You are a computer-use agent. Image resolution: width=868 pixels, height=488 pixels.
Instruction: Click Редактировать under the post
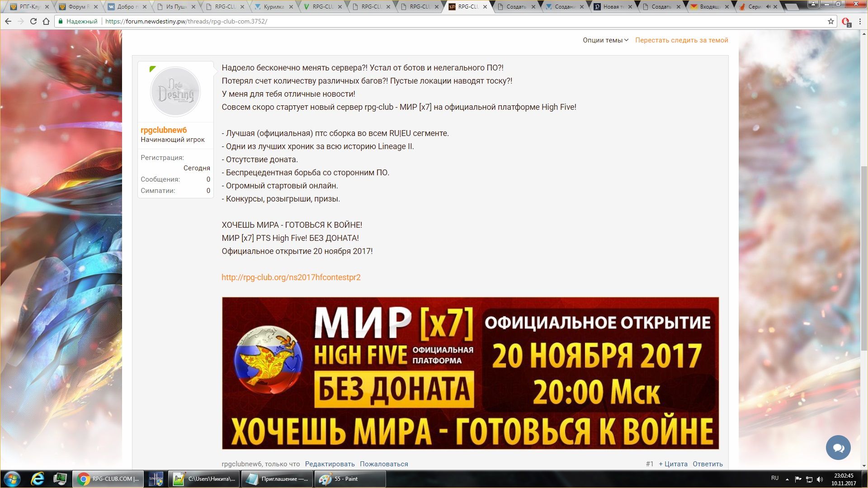pyautogui.click(x=330, y=464)
